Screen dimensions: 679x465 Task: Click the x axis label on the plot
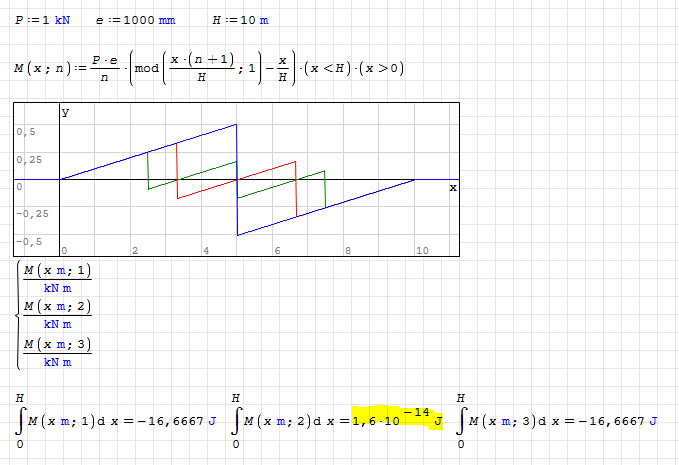tap(452, 187)
